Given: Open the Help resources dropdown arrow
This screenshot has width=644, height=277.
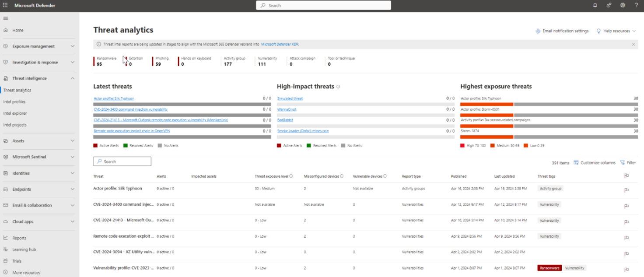Looking at the screenshot, I should (x=634, y=31).
